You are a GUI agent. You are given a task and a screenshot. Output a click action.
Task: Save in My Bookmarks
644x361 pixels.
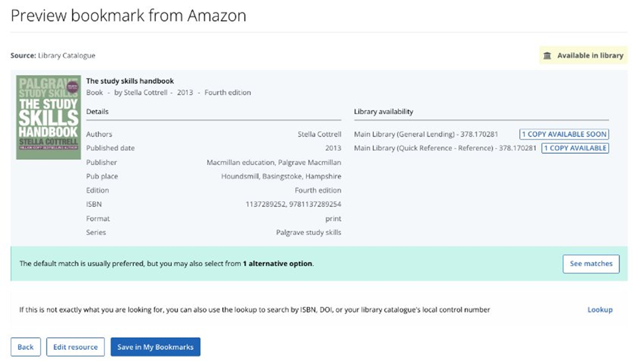pos(155,347)
